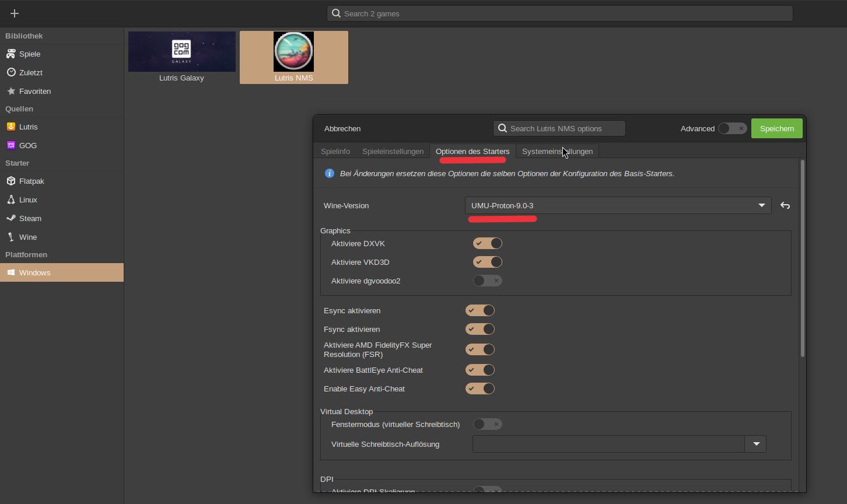Click the dialog's vertical scrollbar
Viewport: 847px width, 504px height.
tap(803, 258)
